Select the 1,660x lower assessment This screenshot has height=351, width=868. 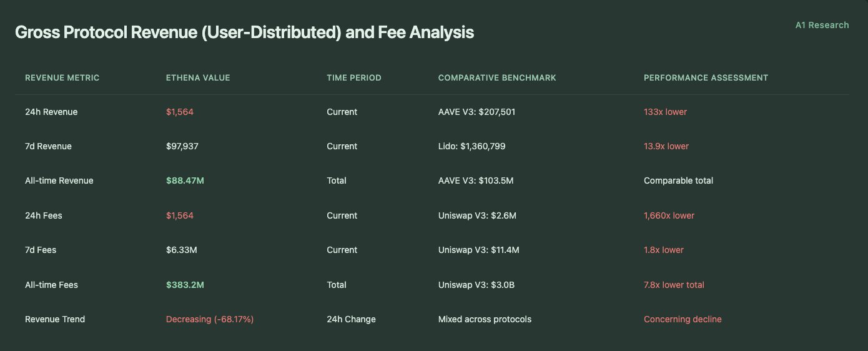coord(669,215)
